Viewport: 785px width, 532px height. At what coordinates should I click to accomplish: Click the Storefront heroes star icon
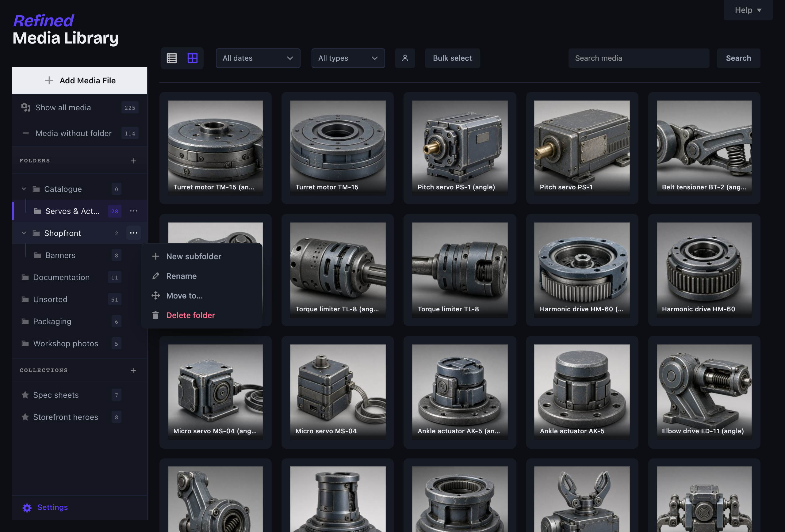[x=25, y=417]
